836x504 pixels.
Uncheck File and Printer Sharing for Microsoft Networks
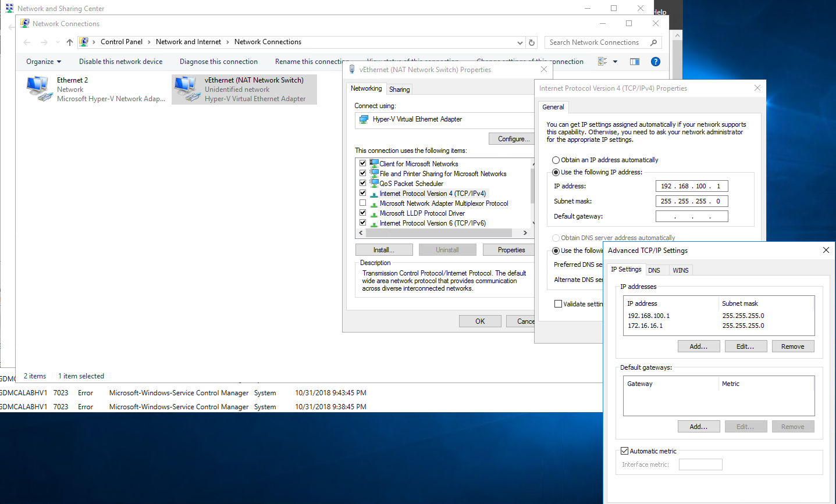363,173
